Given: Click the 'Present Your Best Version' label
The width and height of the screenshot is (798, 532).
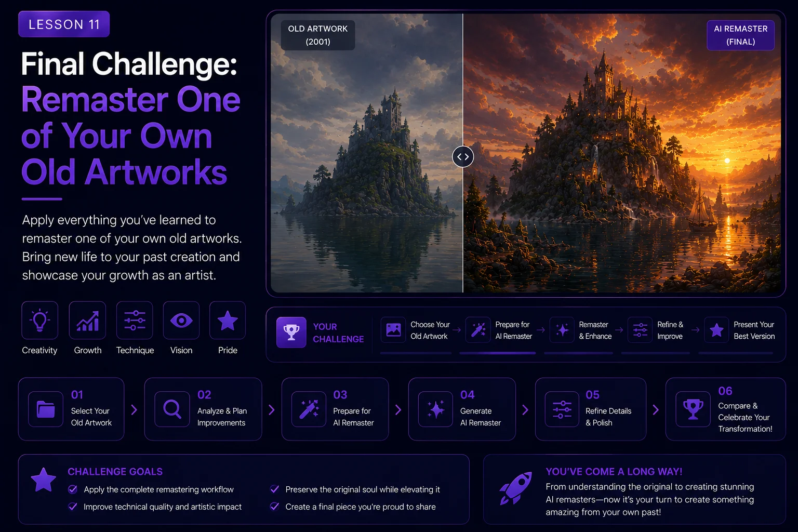Looking at the screenshot, I should 754,330.
